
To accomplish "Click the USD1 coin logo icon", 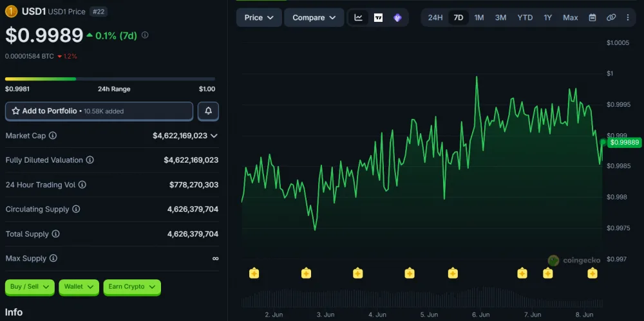I will coord(11,12).
